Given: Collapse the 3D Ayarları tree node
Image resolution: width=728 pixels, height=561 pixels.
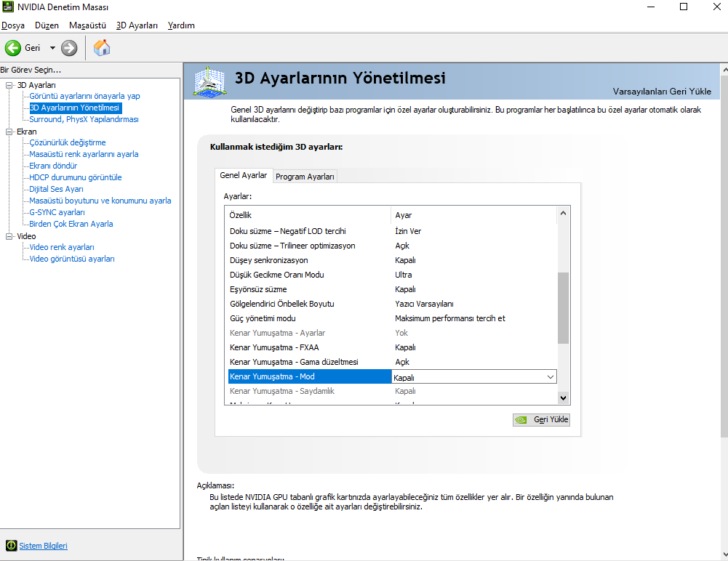Looking at the screenshot, I should click(x=9, y=85).
